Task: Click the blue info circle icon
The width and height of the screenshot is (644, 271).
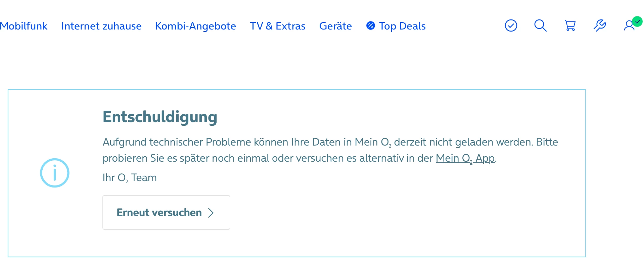Action: coord(55,173)
